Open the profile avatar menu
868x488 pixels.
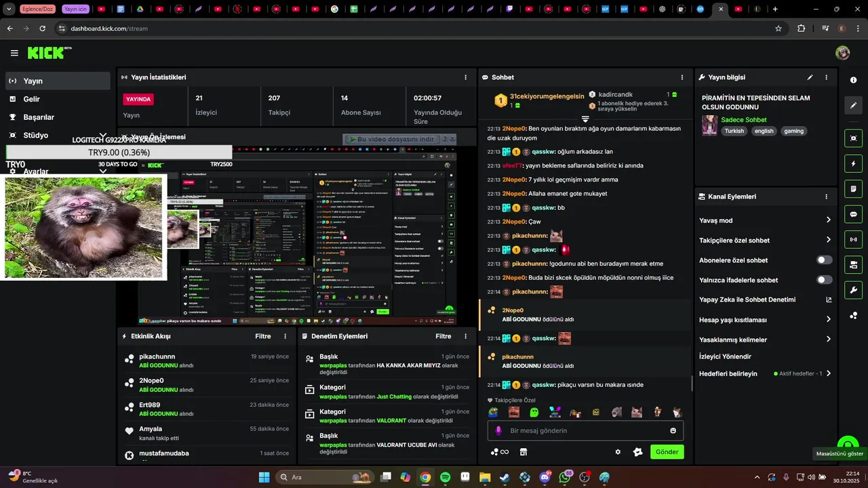click(x=842, y=53)
